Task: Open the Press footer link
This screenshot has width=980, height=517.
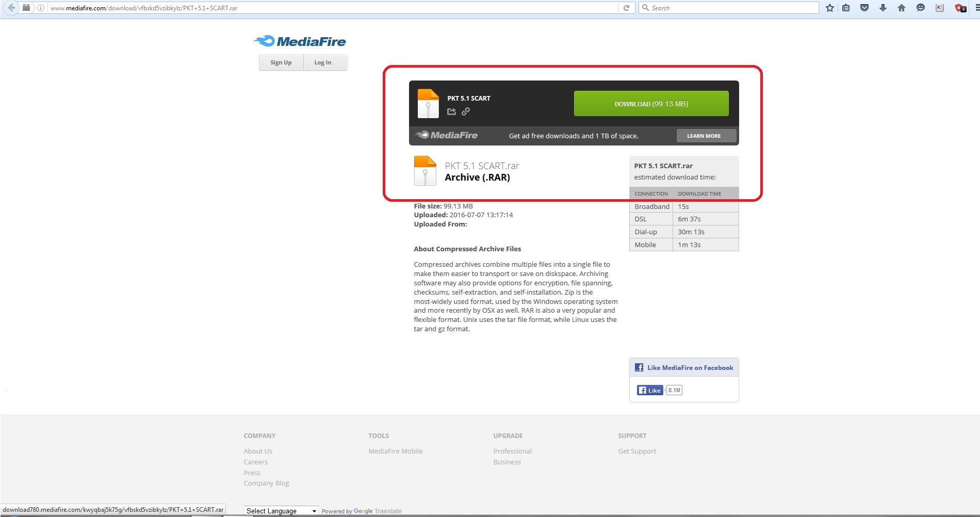Action: (x=252, y=473)
